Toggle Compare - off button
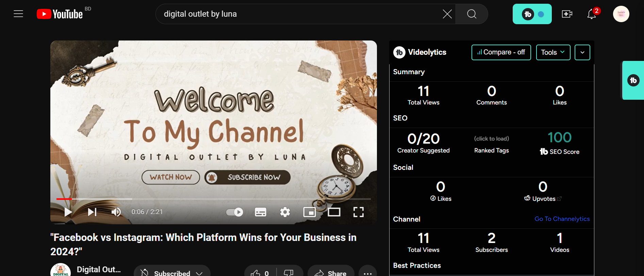This screenshot has width=644, height=276. point(501,52)
